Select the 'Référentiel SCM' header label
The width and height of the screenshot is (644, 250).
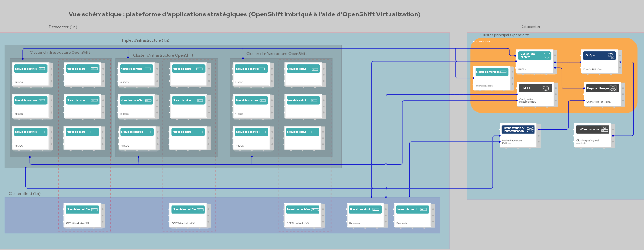[x=589, y=130]
